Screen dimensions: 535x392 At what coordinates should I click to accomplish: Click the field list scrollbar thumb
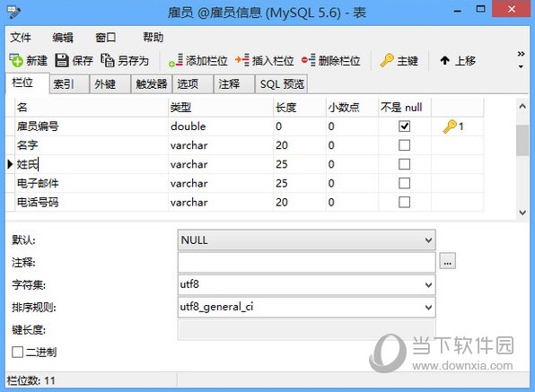pyautogui.click(x=522, y=141)
